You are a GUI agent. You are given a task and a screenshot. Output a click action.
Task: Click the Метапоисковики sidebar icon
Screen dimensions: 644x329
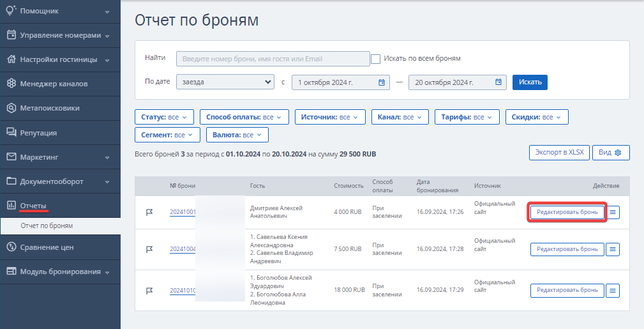[11, 108]
